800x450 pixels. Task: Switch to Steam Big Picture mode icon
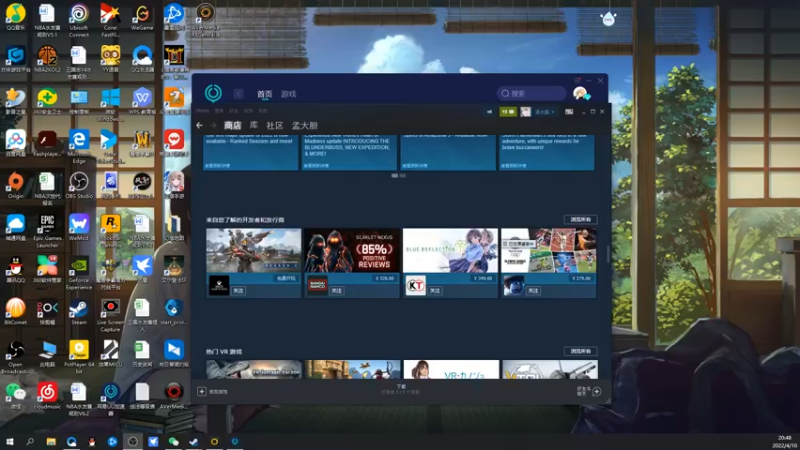(x=569, y=112)
